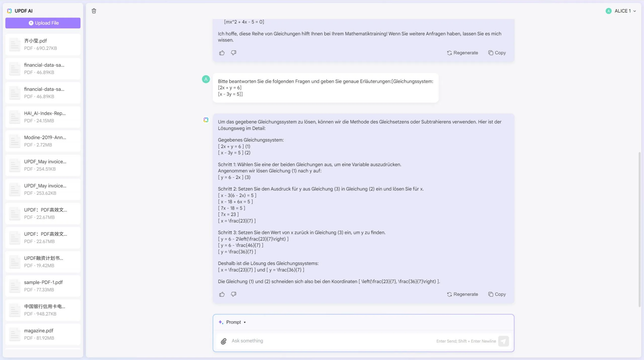Delete the current conversation via trash icon

(x=94, y=11)
